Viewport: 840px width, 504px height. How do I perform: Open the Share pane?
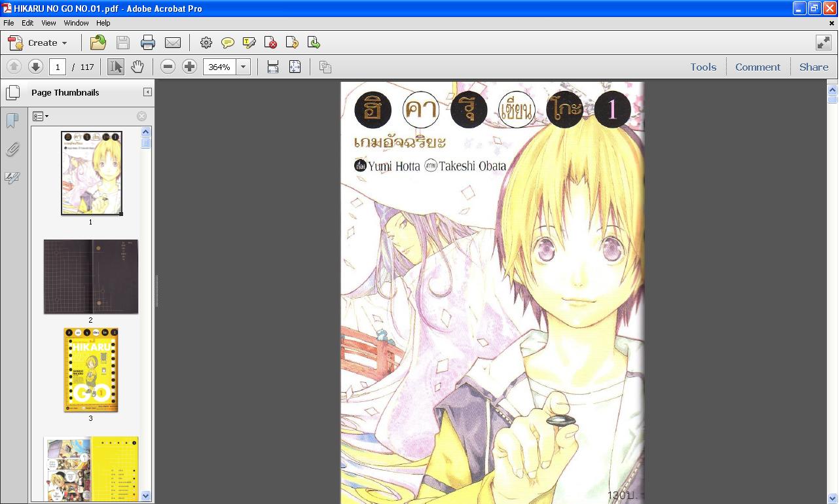[x=814, y=67]
